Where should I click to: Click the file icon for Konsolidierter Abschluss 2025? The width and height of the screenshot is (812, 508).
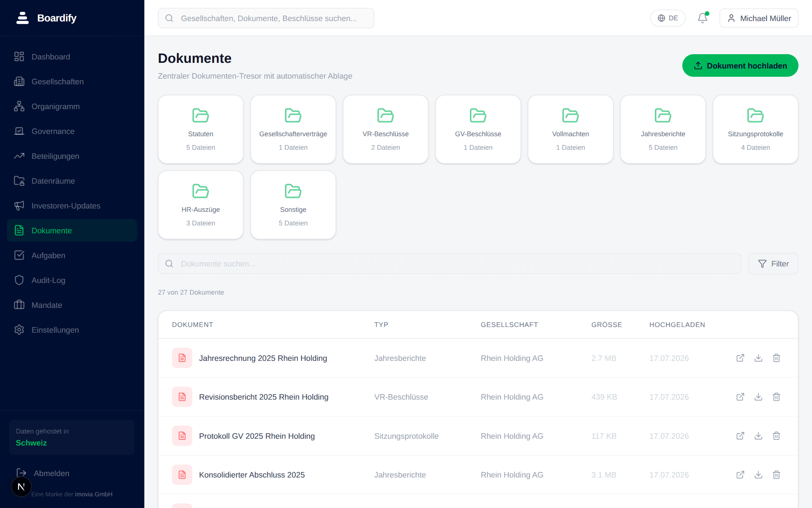tap(182, 475)
